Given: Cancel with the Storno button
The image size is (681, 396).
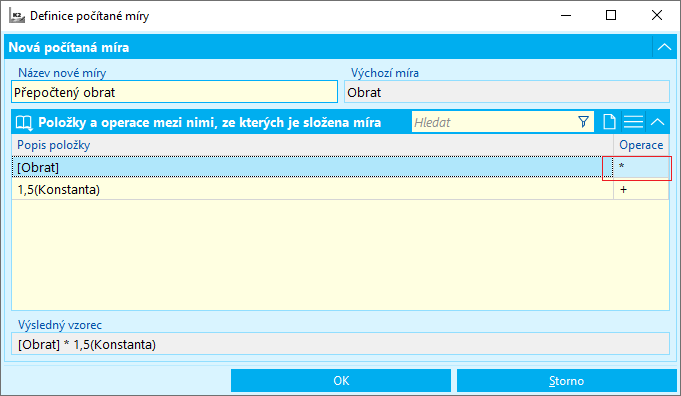Looking at the screenshot, I should coord(566,380).
